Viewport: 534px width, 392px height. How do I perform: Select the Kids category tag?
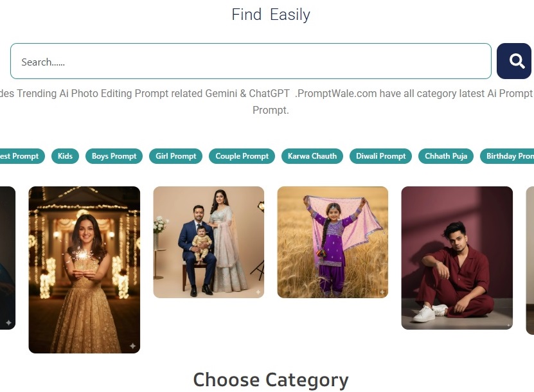coord(65,156)
